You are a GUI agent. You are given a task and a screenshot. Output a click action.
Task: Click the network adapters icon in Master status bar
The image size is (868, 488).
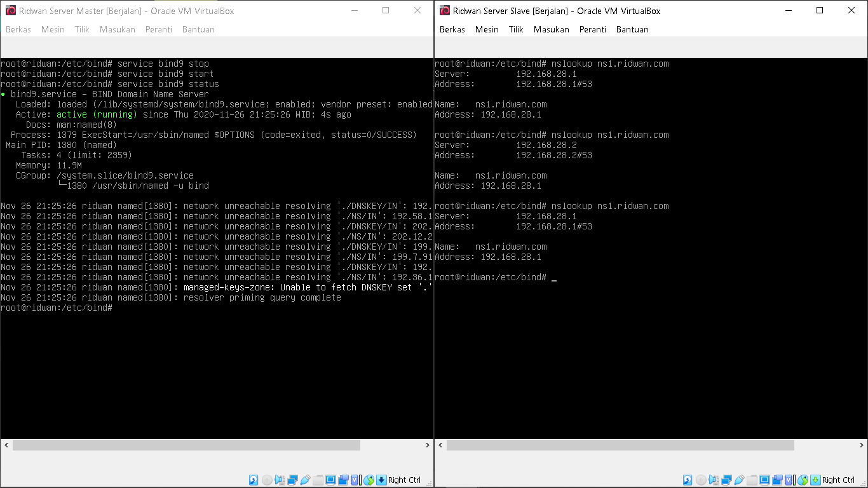(292, 480)
